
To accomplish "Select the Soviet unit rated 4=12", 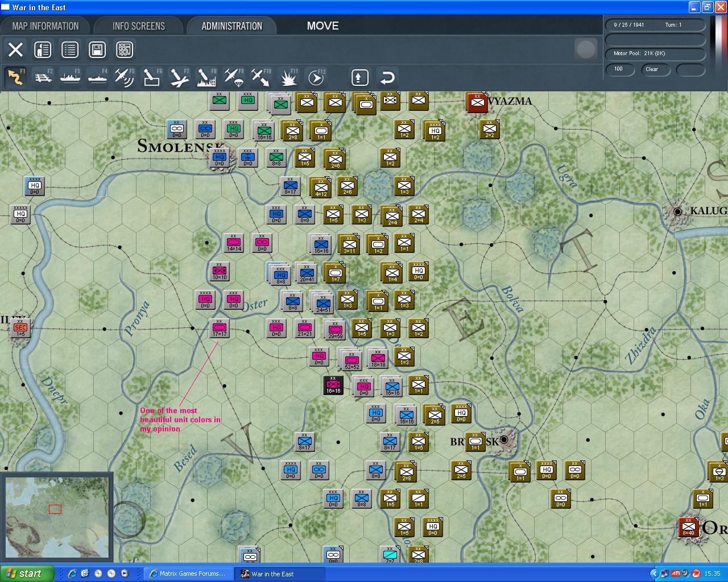I will (321, 187).
